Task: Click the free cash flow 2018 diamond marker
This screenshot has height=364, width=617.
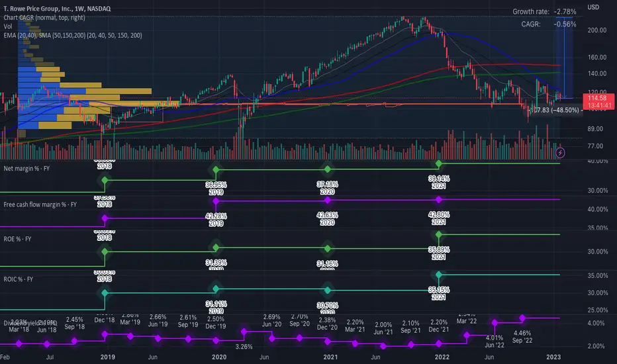Action: click(105, 218)
